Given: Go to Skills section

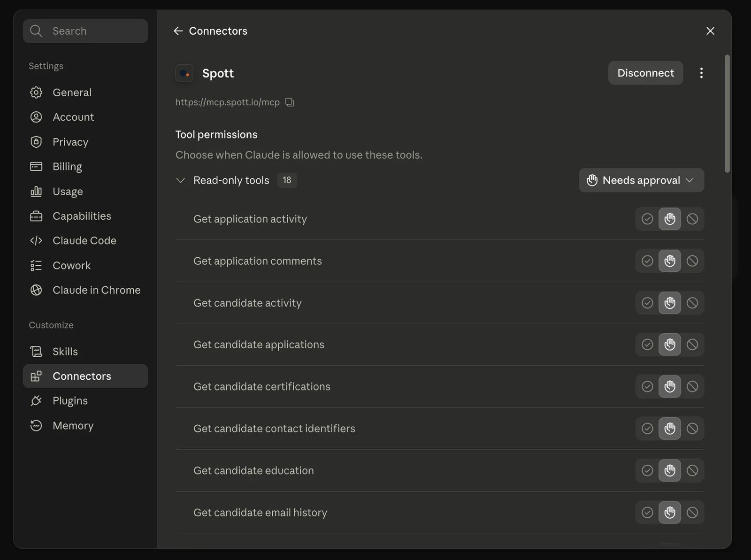Looking at the screenshot, I should (x=85, y=352).
